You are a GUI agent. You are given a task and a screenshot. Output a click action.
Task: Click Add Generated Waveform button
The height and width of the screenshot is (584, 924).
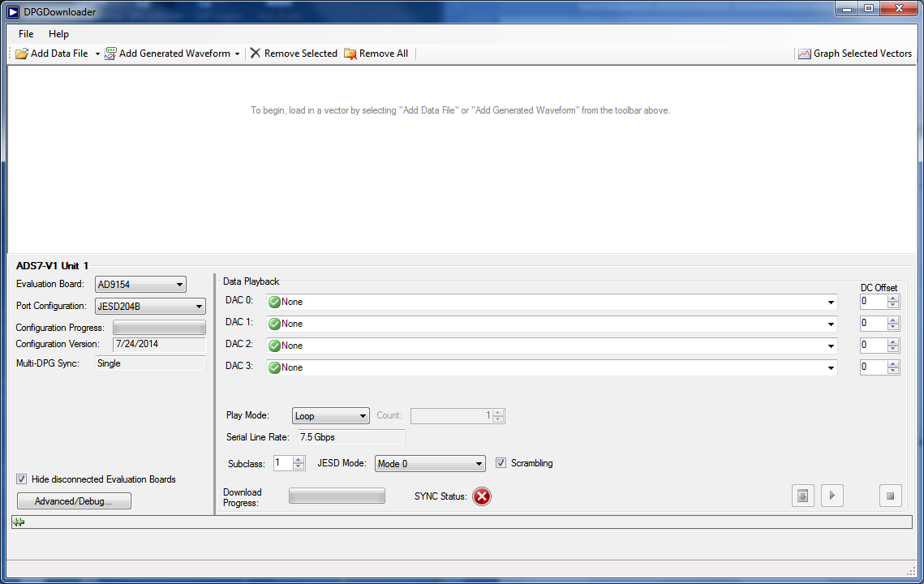[x=168, y=54]
